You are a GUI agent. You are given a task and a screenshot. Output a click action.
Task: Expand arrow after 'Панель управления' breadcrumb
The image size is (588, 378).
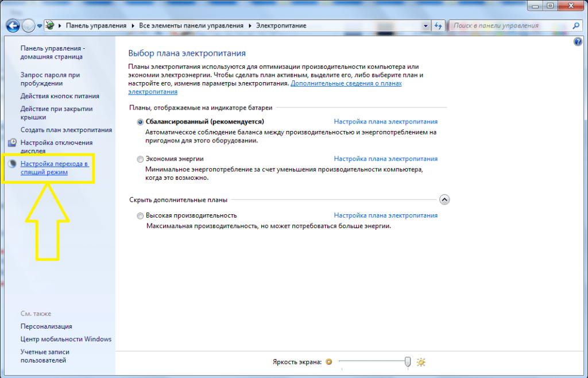(x=133, y=25)
